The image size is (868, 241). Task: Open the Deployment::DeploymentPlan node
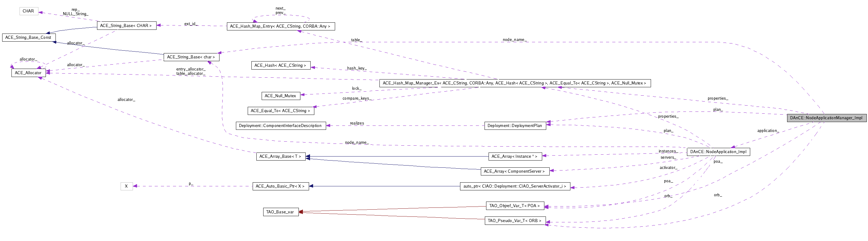pyautogui.click(x=515, y=125)
